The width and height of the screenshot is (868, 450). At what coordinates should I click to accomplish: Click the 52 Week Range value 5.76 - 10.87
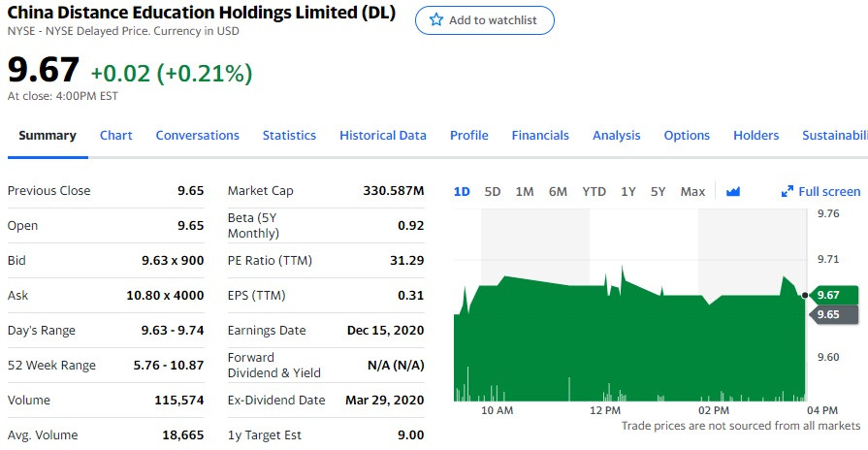169,365
